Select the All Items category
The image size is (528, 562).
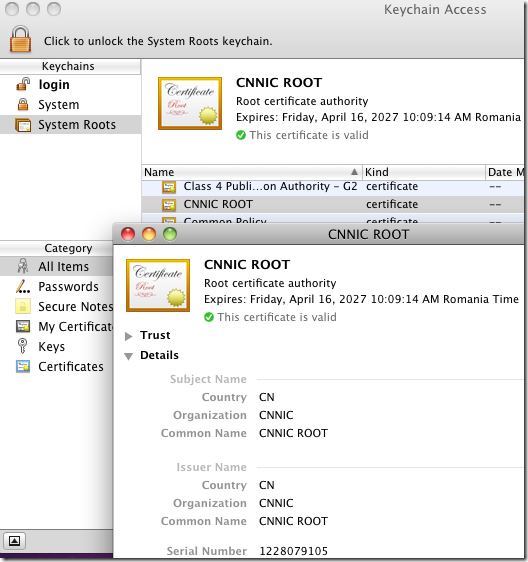point(56,267)
